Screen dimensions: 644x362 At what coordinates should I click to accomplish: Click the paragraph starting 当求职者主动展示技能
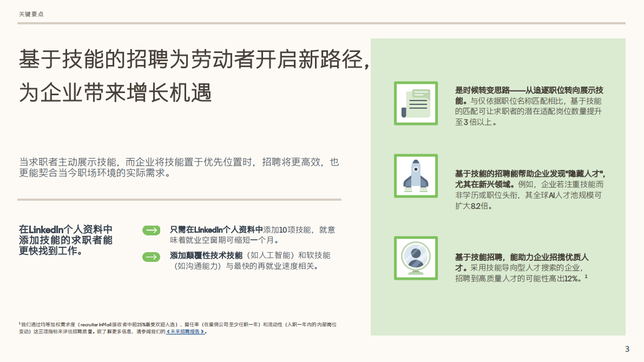coord(179,167)
